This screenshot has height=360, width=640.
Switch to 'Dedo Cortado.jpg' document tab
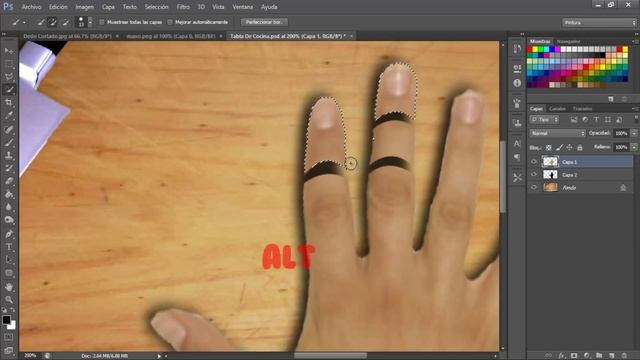point(67,36)
